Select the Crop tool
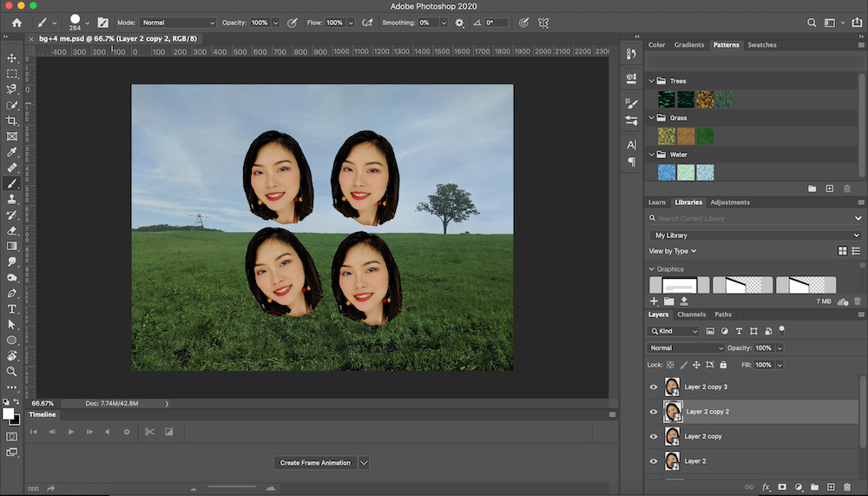The height and width of the screenshot is (496, 868). click(12, 121)
